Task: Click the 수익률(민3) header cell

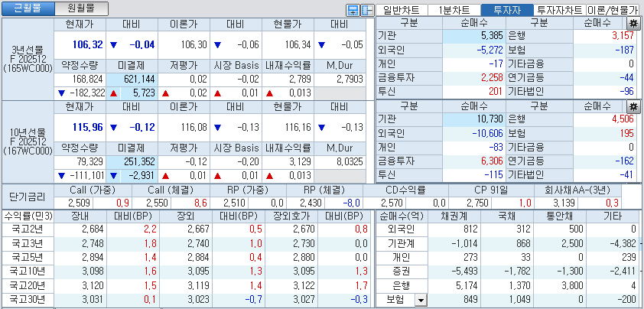Action: (28, 216)
